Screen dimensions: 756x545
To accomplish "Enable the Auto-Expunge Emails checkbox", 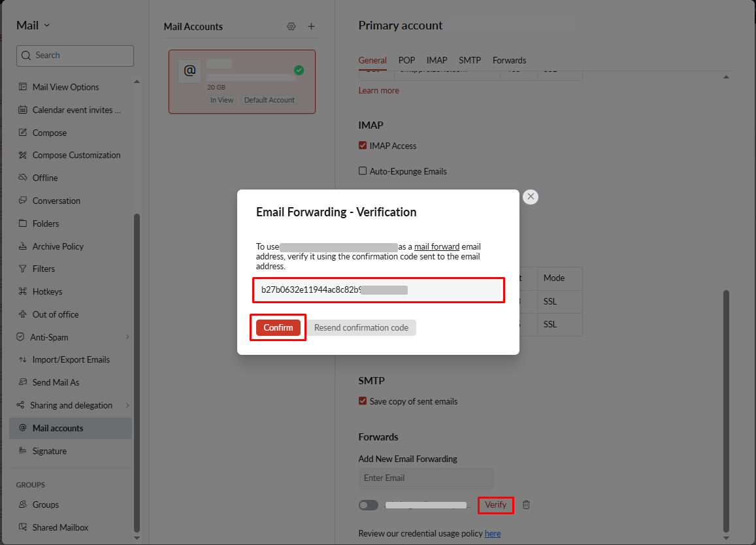I will click(x=363, y=171).
